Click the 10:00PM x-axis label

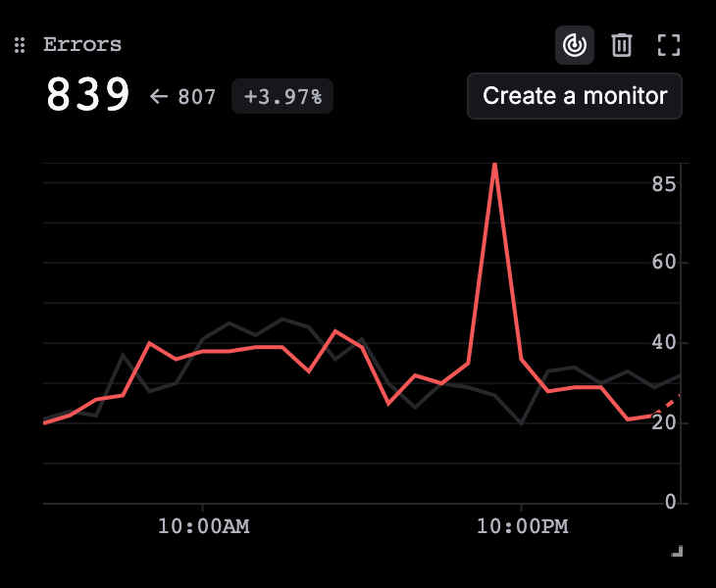[523, 526]
